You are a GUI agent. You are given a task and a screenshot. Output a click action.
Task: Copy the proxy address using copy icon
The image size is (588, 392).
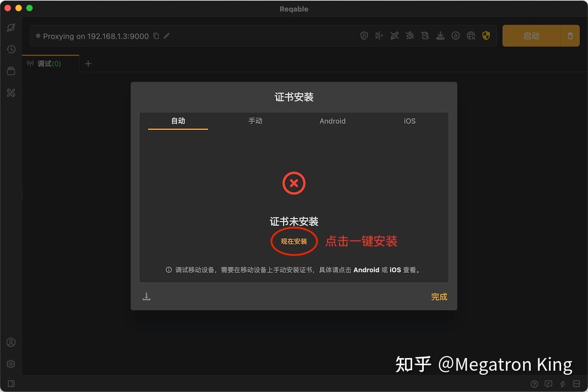click(x=156, y=36)
